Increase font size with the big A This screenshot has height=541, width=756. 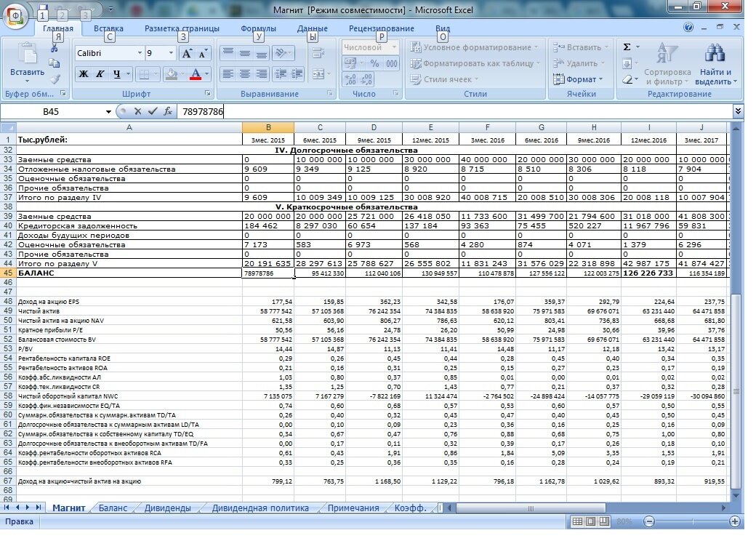click(187, 54)
